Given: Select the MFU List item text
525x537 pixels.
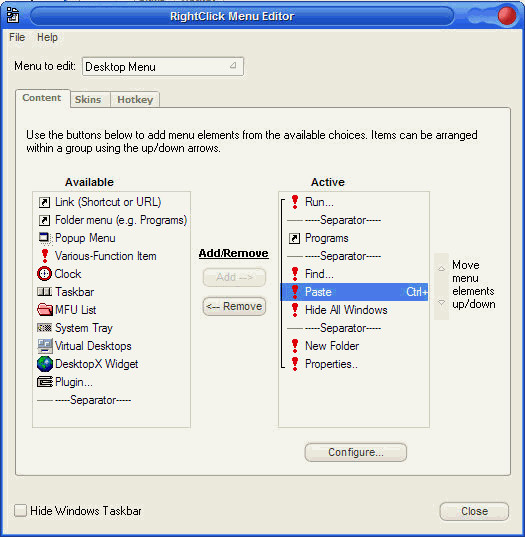Looking at the screenshot, I should pos(76,310).
